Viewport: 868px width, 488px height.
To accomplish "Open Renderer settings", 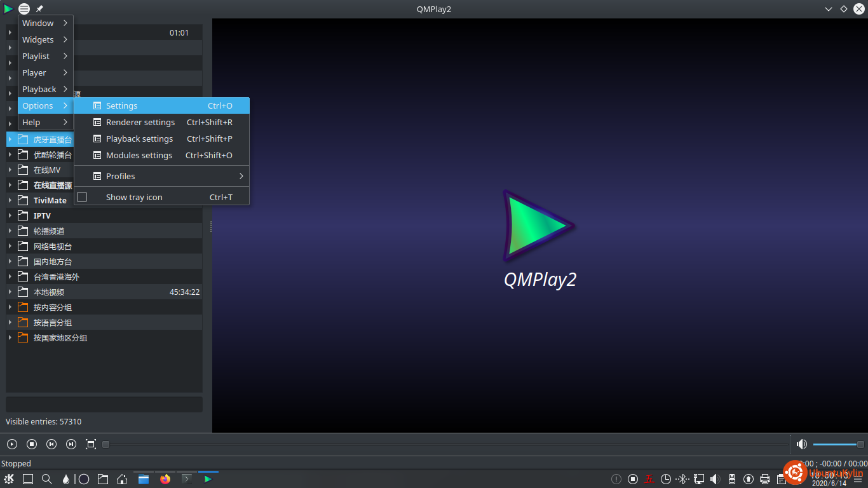I will click(x=162, y=122).
